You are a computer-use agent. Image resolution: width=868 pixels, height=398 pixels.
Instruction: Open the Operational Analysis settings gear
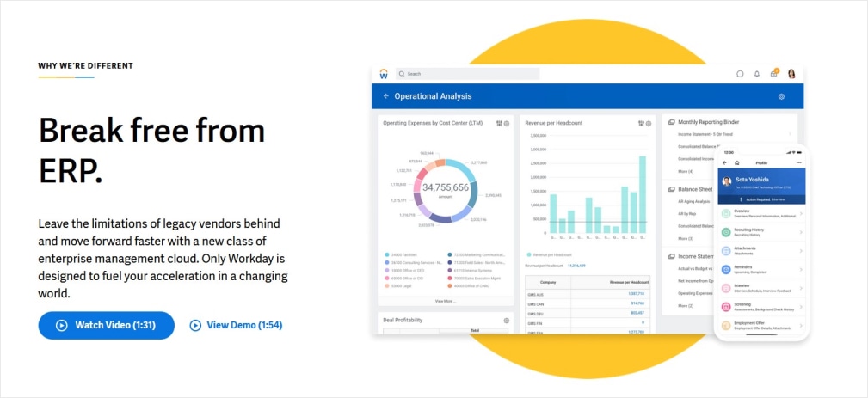click(781, 96)
